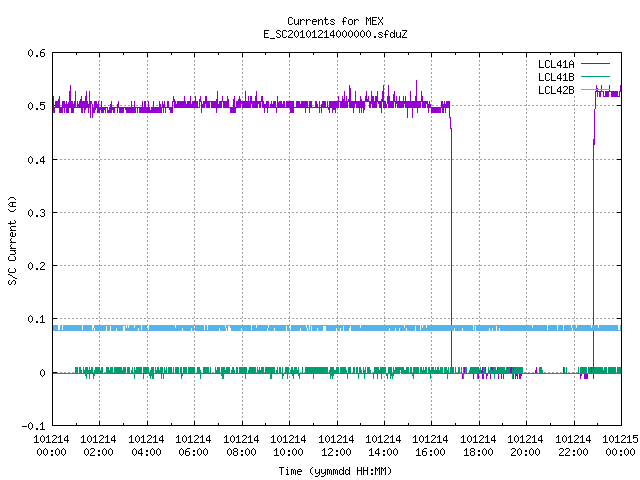Click the 101214 02:00 x-axis tick label

(98, 445)
